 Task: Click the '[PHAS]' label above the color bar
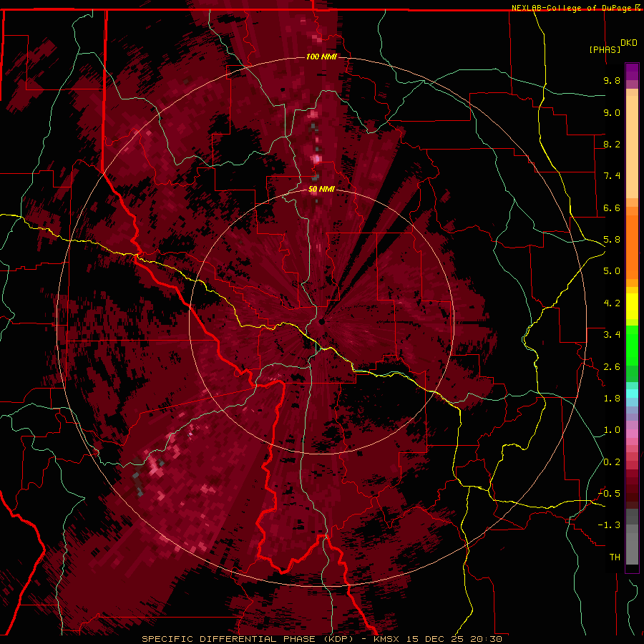point(605,49)
